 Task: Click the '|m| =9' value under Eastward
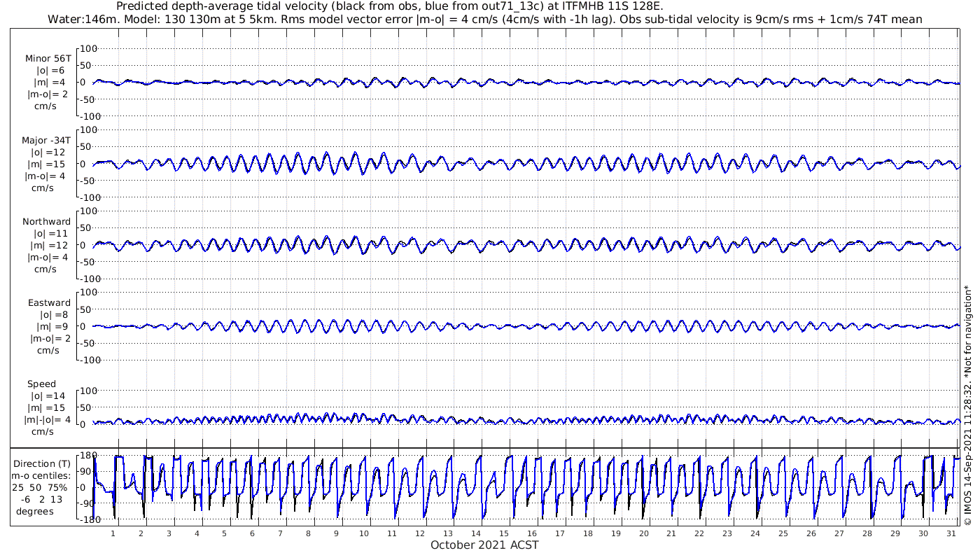tap(52, 326)
